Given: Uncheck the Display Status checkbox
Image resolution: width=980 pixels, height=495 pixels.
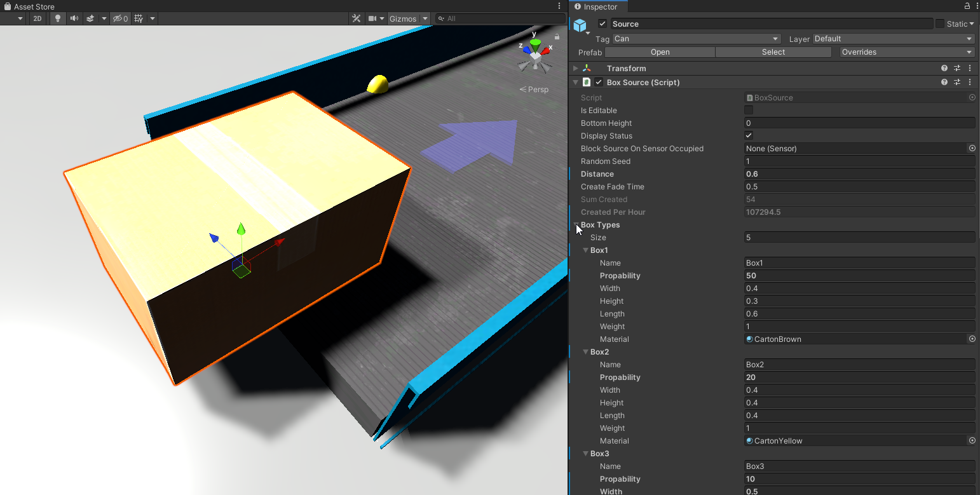Looking at the screenshot, I should (749, 136).
